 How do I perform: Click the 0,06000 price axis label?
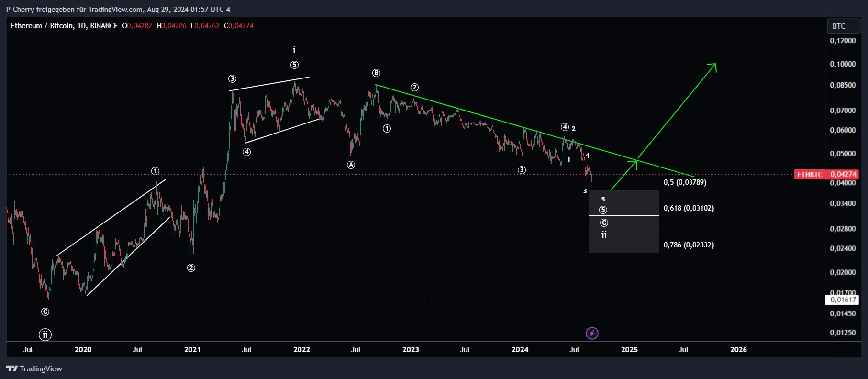(843, 130)
